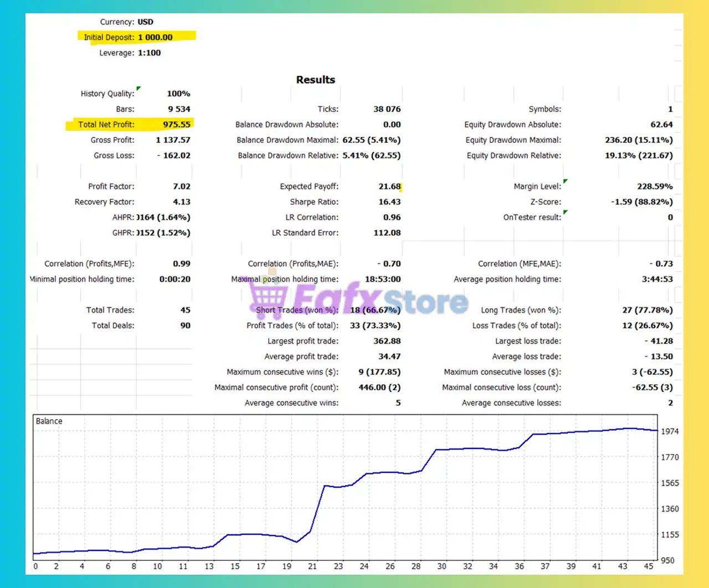
Task: Select the highlighted Total Net Profit value
Action: coord(176,125)
